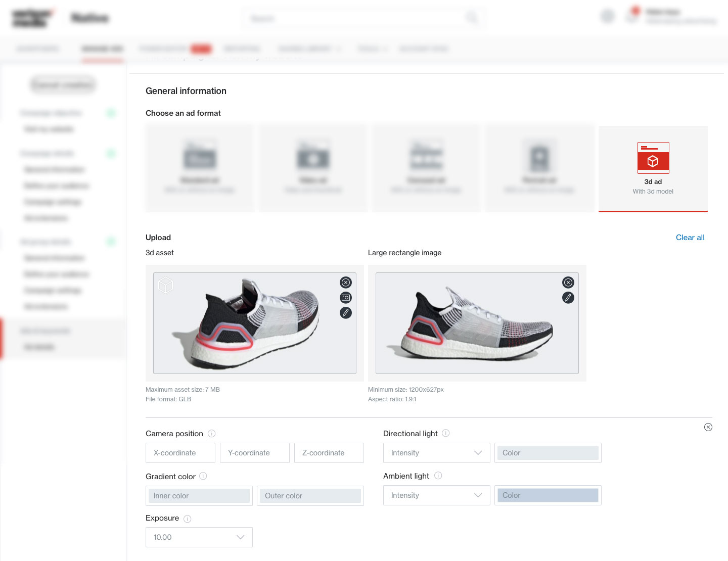Select the first blurred ad format card

pyautogui.click(x=200, y=169)
